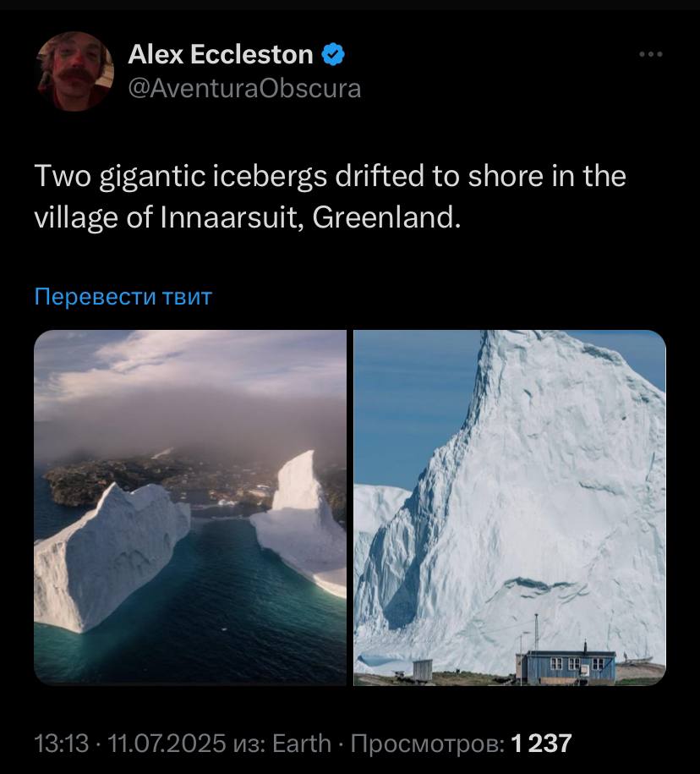
Task: Click the iceberg peak in the right photo
Action: click(x=523, y=365)
